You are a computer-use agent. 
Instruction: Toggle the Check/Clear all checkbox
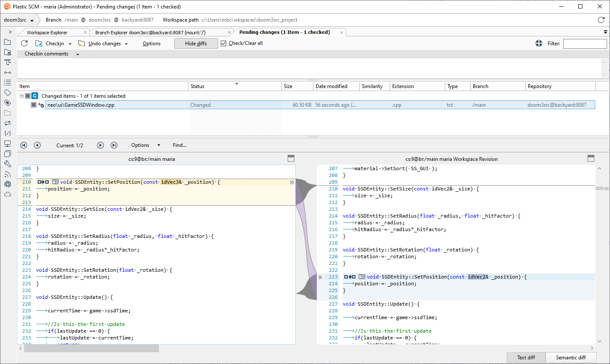[x=223, y=43]
